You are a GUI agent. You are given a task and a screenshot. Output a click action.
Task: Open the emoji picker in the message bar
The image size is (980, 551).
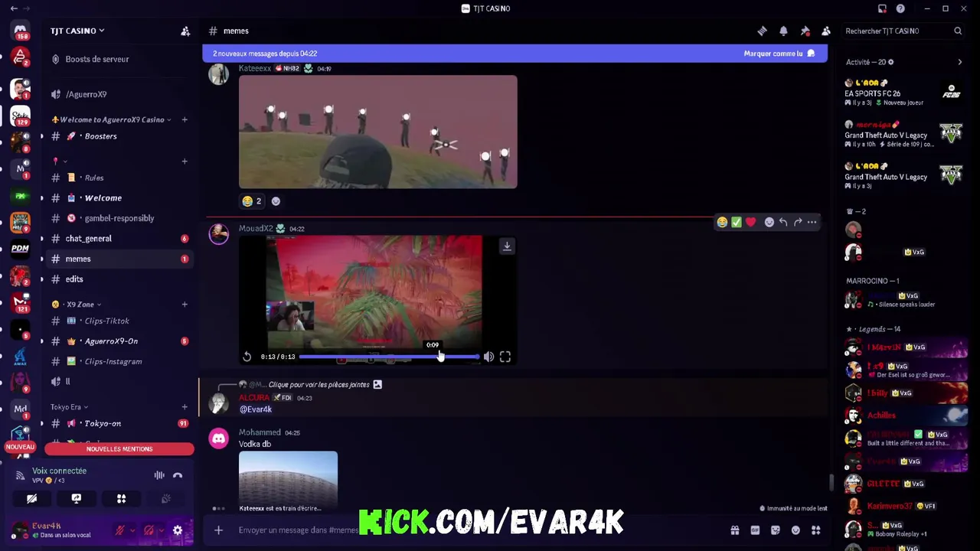795,530
